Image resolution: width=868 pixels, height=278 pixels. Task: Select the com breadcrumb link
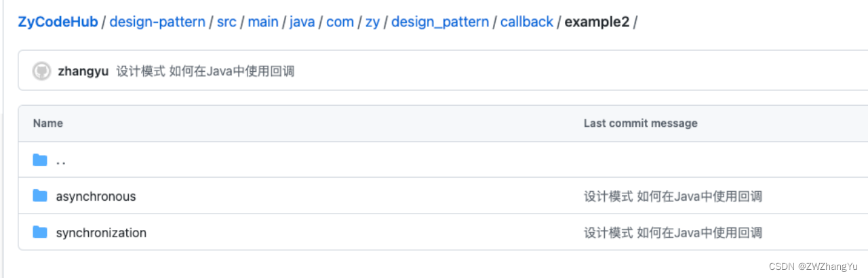[340, 22]
